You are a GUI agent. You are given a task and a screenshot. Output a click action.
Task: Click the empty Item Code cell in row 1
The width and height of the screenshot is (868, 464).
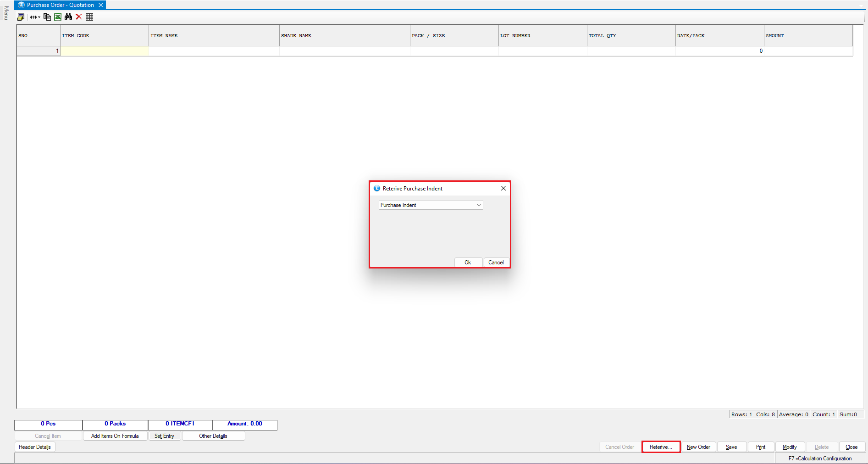point(105,51)
